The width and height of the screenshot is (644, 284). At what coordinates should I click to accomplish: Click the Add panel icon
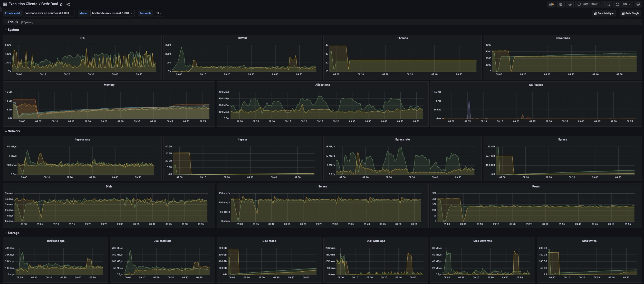coord(551,4)
